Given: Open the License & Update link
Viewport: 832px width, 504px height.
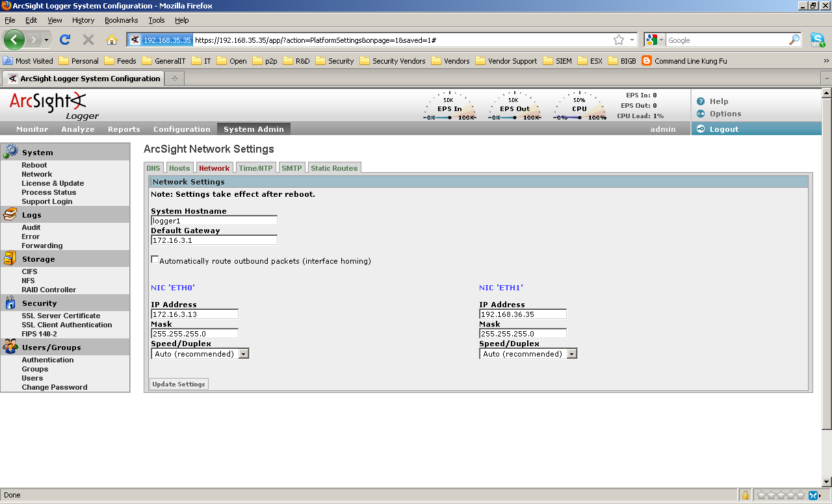Looking at the screenshot, I should click(x=53, y=183).
